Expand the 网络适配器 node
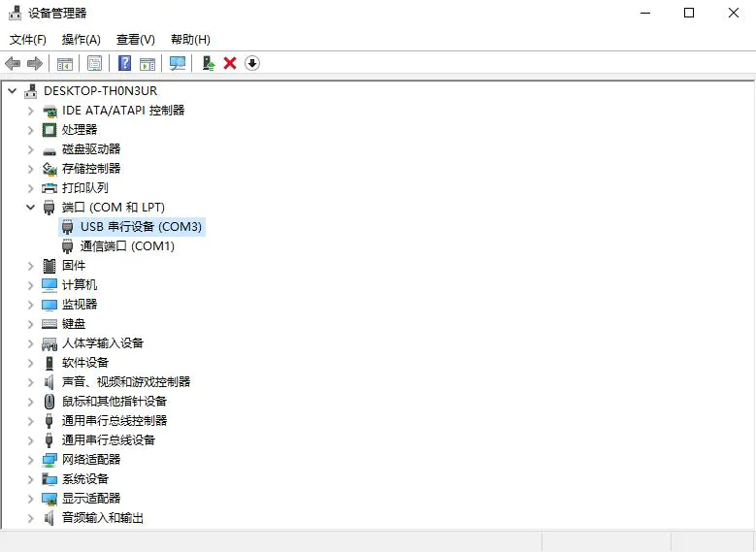The image size is (756, 552). [30, 460]
